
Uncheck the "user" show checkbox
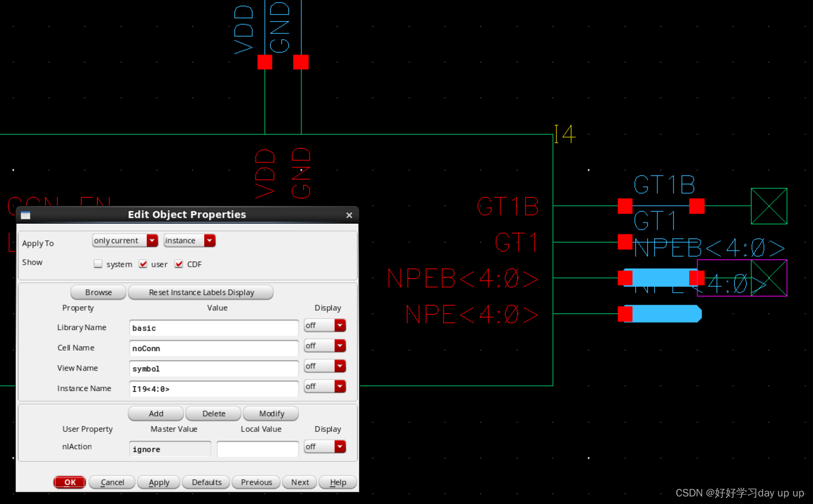click(x=143, y=264)
